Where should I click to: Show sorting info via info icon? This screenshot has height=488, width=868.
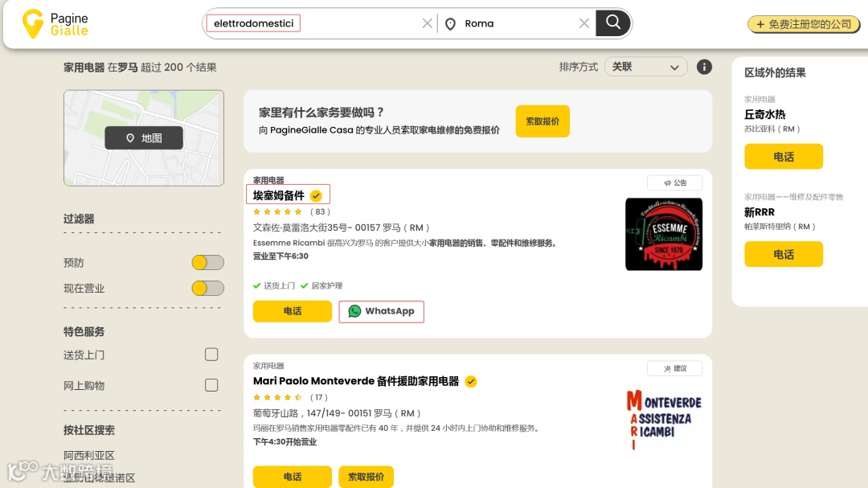tap(703, 67)
